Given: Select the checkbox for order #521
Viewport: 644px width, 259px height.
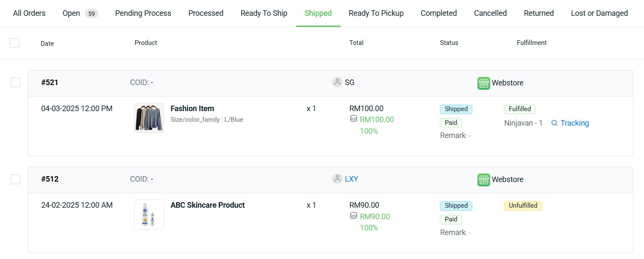Looking at the screenshot, I should 15,82.
